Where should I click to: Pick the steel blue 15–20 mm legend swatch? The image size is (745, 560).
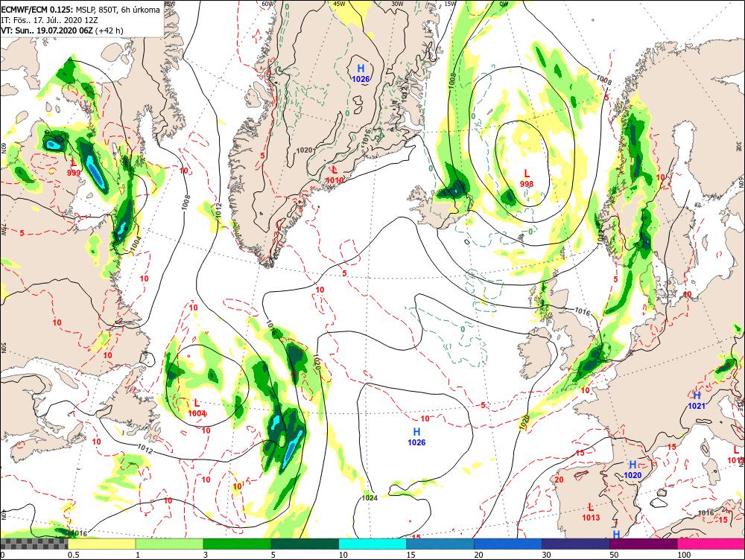coord(440,544)
